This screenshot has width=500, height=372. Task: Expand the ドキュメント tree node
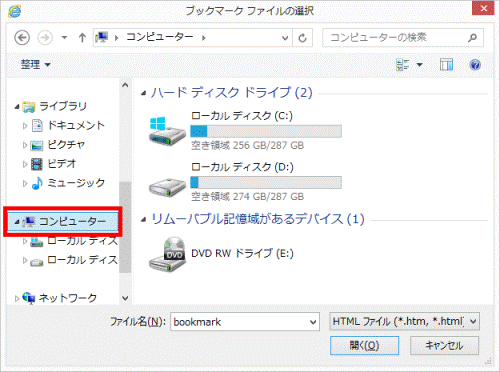pos(25,126)
